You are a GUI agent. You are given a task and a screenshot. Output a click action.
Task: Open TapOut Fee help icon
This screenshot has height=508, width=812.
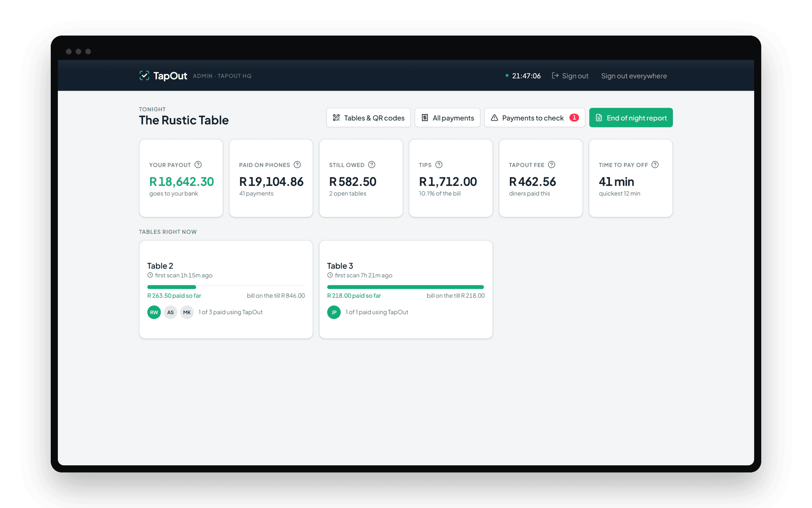[551, 165]
